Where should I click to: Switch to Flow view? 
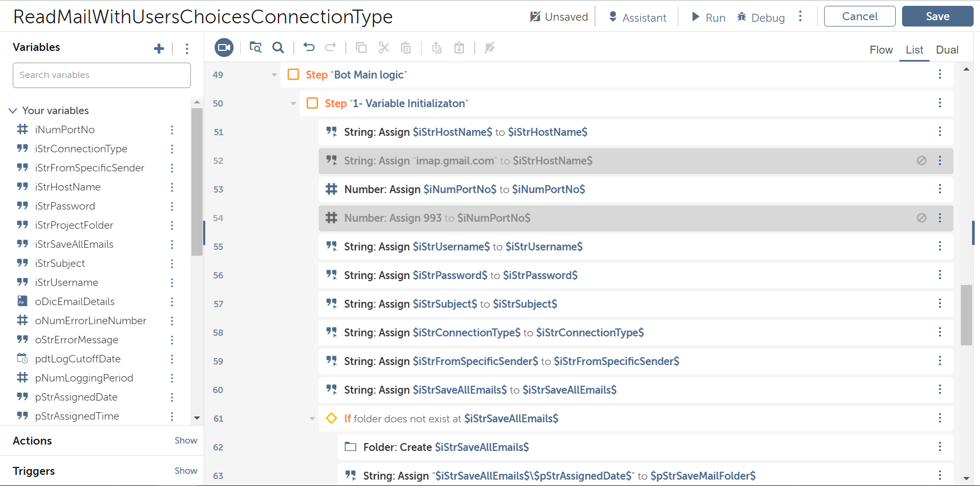881,50
